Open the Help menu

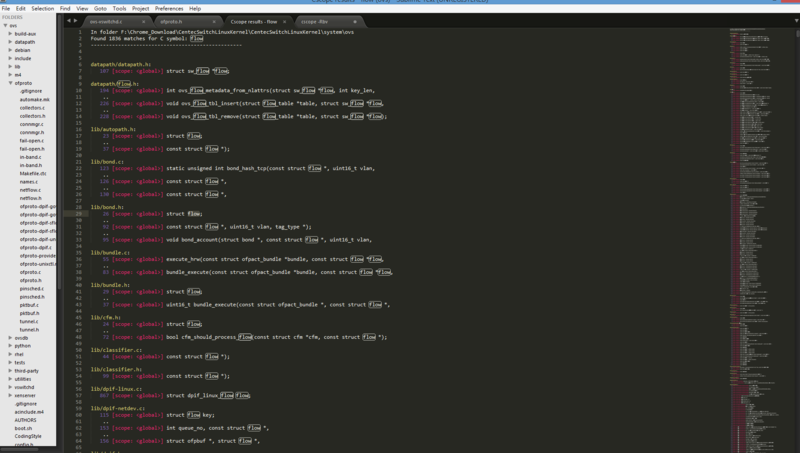(195, 9)
